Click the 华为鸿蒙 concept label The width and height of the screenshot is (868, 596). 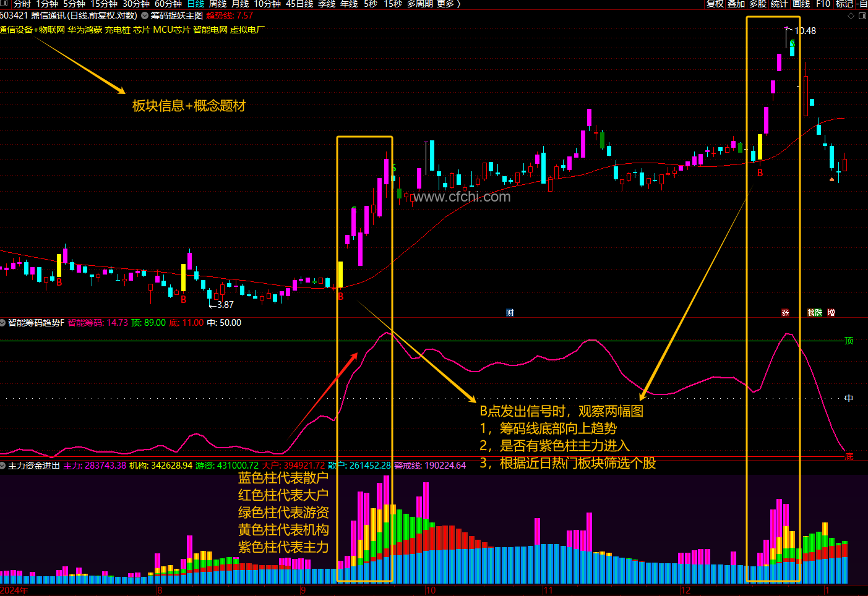85,30
